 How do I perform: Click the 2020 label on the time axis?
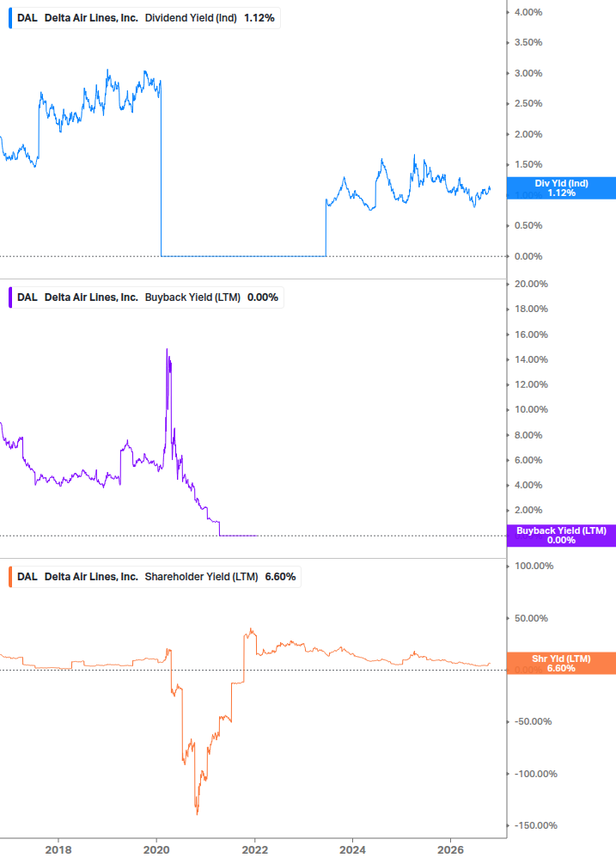156,849
